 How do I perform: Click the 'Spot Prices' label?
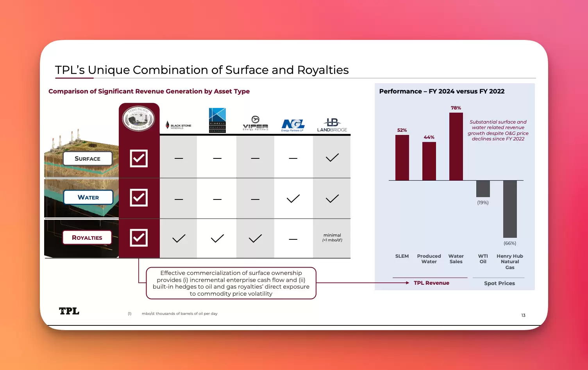pos(499,283)
